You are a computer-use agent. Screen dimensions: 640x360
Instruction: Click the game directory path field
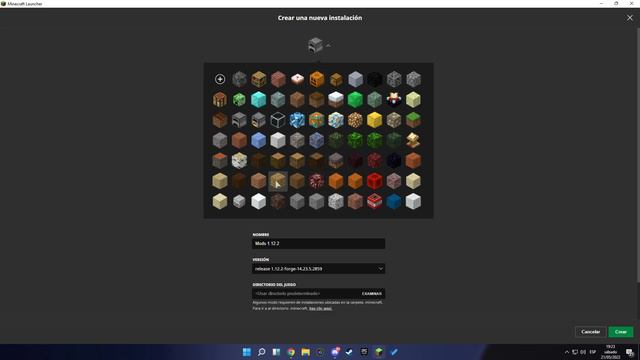pos(305,293)
